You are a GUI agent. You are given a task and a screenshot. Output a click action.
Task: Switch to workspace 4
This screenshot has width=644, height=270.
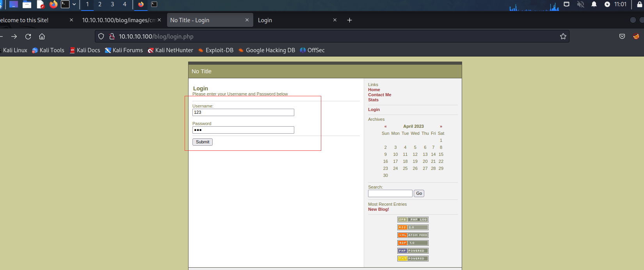pos(125,4)
